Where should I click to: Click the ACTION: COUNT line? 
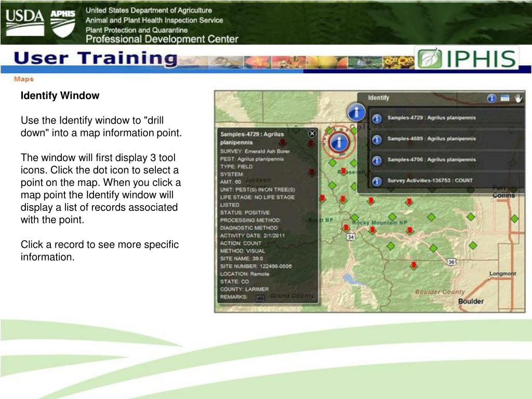[241, 243]
